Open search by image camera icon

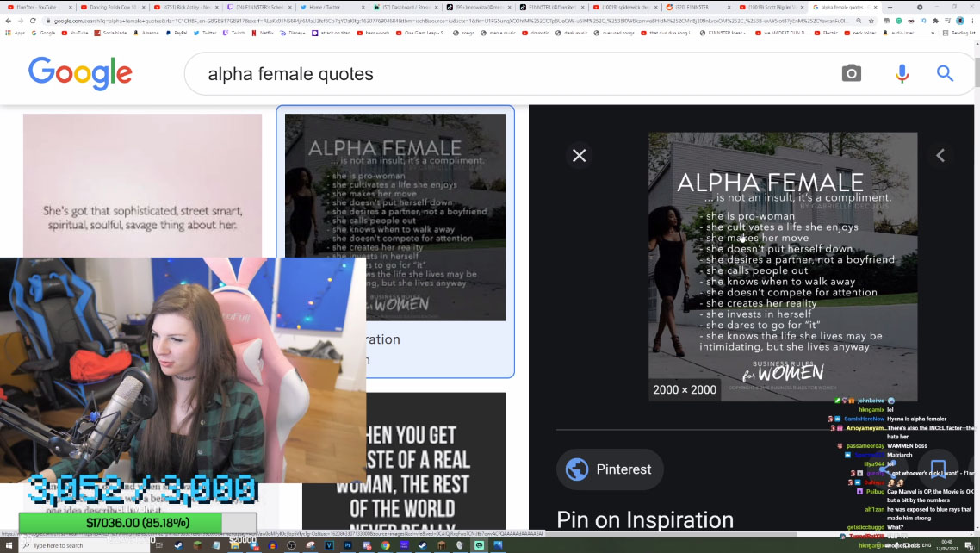(x=851, y=73)
